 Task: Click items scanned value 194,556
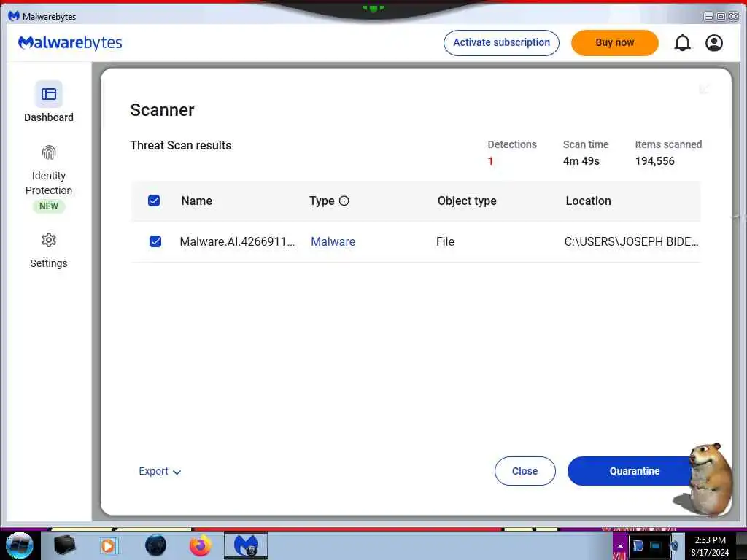tap(654, 161)
